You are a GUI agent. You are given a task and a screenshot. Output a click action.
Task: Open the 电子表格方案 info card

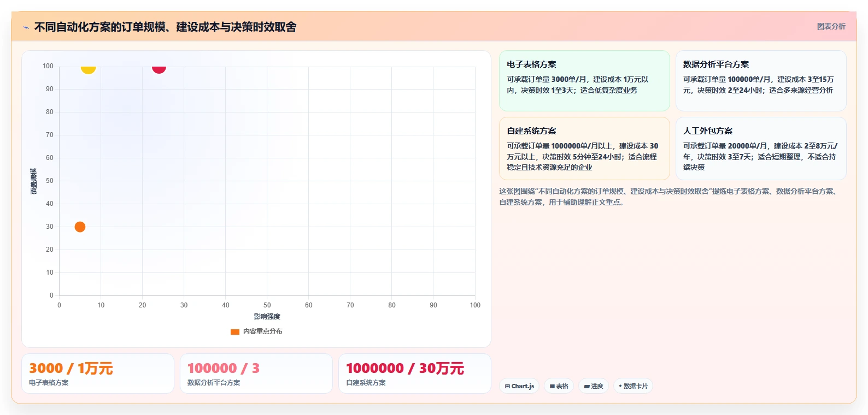point(584,81)
